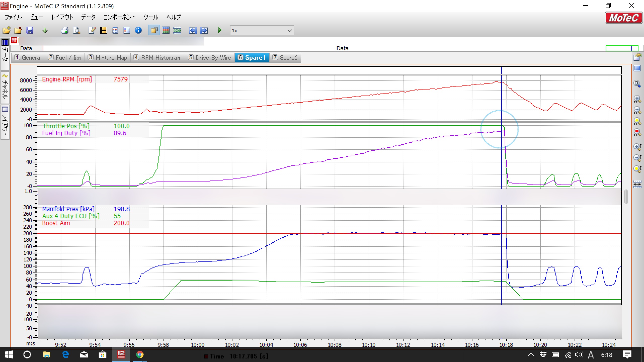This screenshot has width=644, height=362.
Task: Click the horizontal zoom out magnifier
Action: click(x=637, y=110)
